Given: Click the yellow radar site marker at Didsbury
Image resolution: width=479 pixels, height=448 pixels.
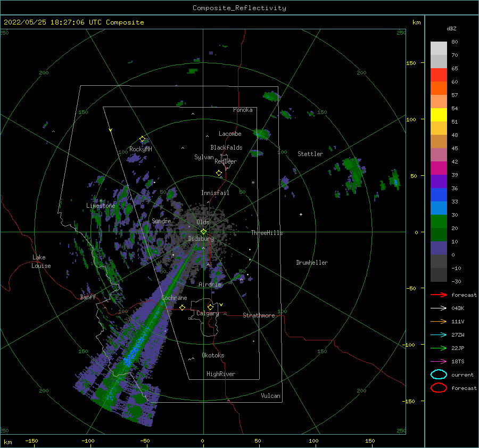Looking at the screenshot, I should point(203,232).
